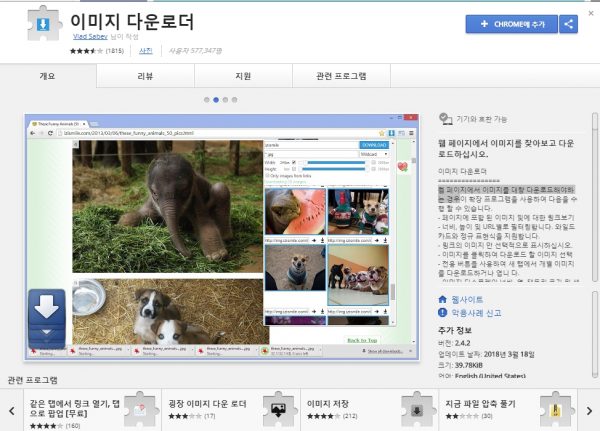Click the home icon next to 웹사이트
The image size is (600, 431).
point(442,299)
